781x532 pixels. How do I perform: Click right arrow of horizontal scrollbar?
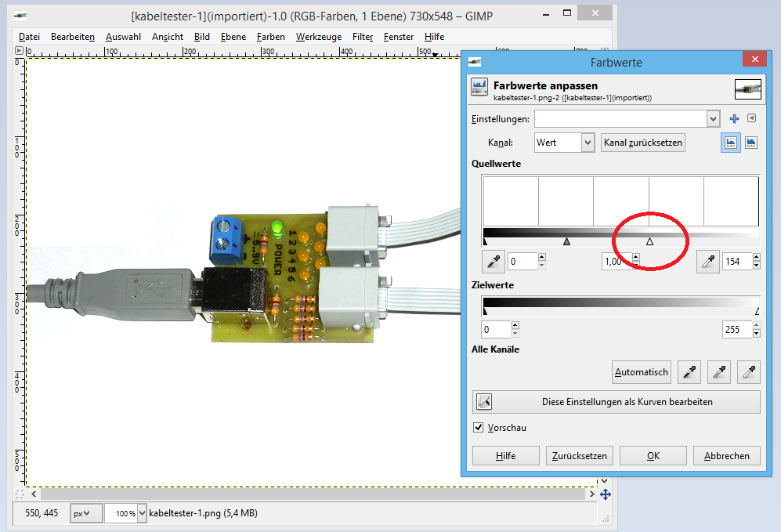[591, 494]
